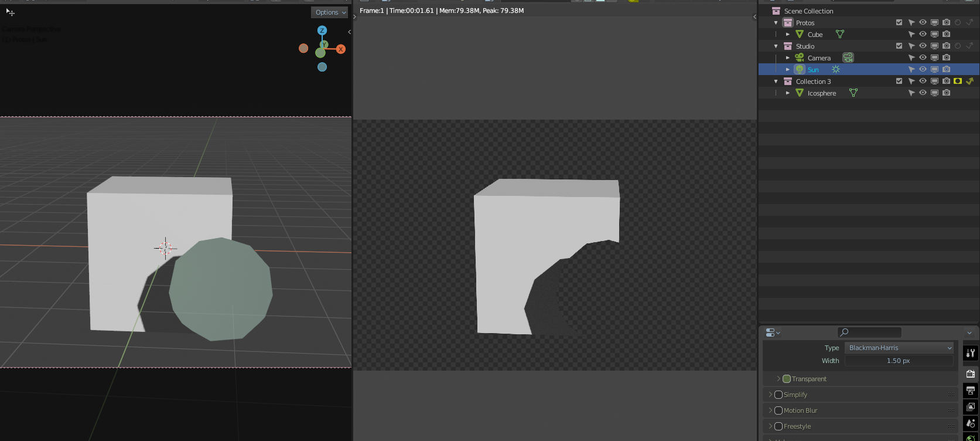
Task: Open the filter Type dropdown Blackman-Harris
Action: coord(899,348)
